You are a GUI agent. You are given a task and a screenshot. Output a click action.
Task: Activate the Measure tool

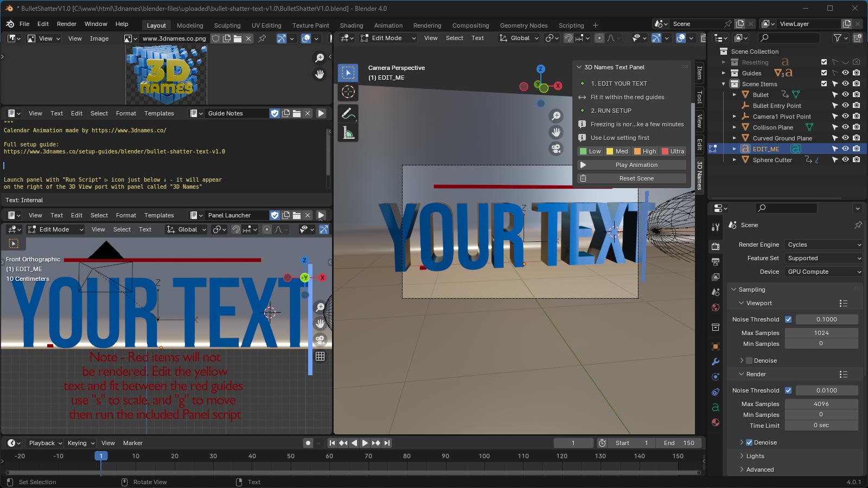pos(348,132)
